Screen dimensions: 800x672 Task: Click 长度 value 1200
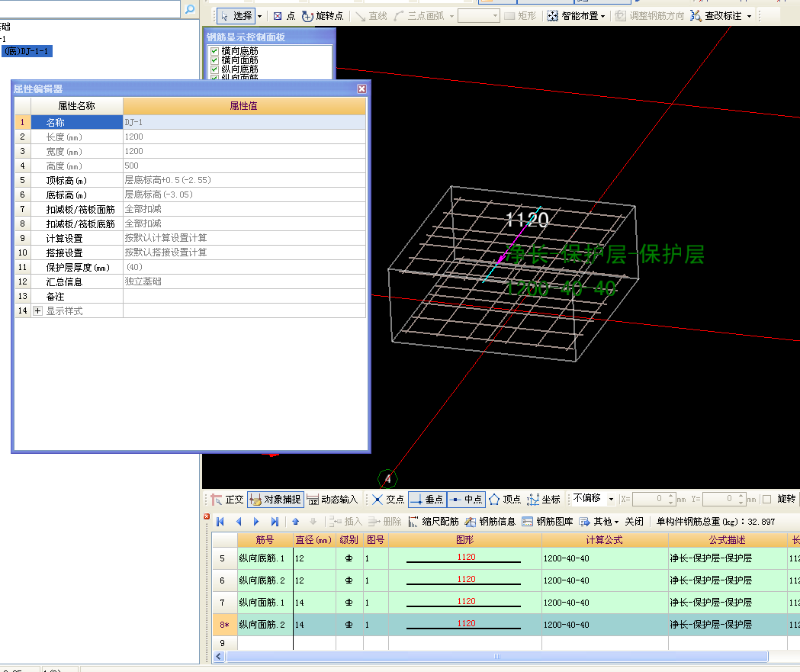244,137
